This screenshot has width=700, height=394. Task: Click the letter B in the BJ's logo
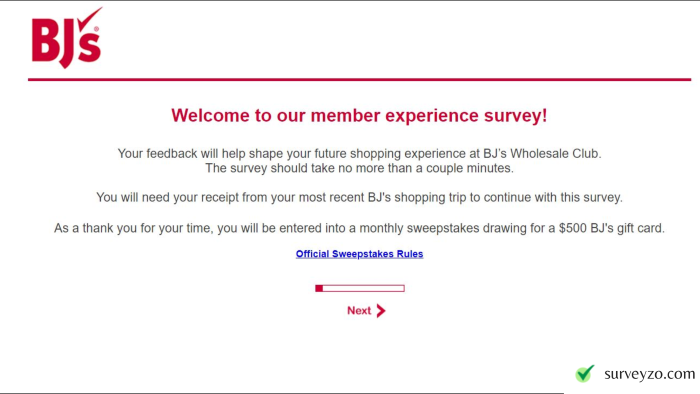point(46,40)
